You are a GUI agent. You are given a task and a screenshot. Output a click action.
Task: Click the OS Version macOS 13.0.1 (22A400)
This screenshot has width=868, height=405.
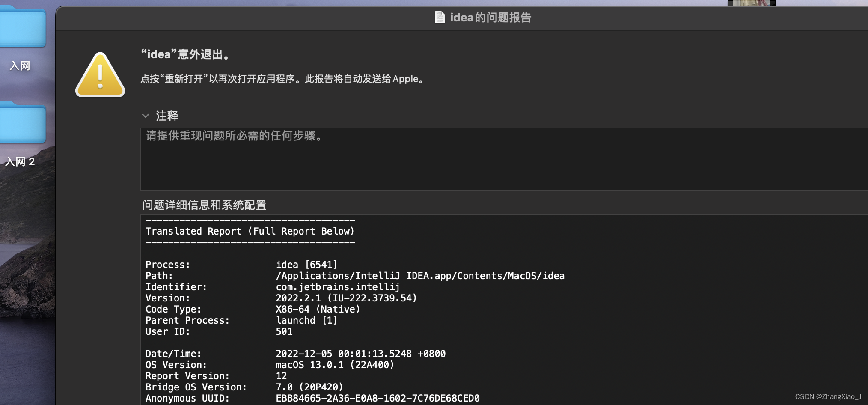click(x=335, y=365)
